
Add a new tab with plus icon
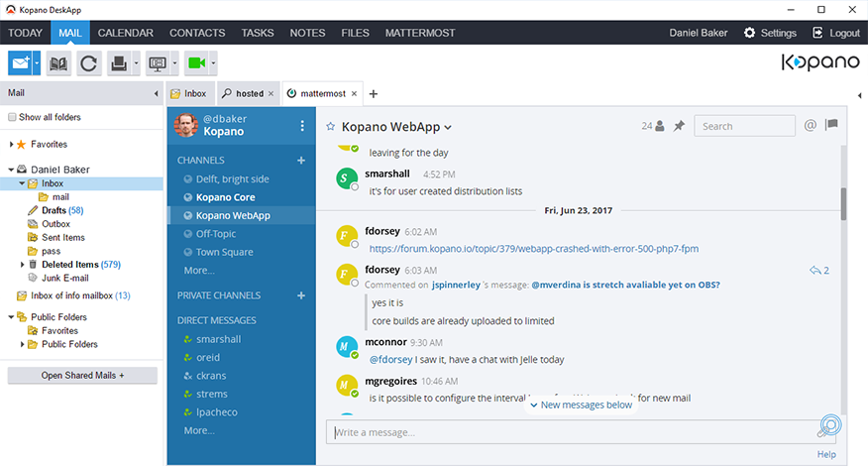(374, 93)
